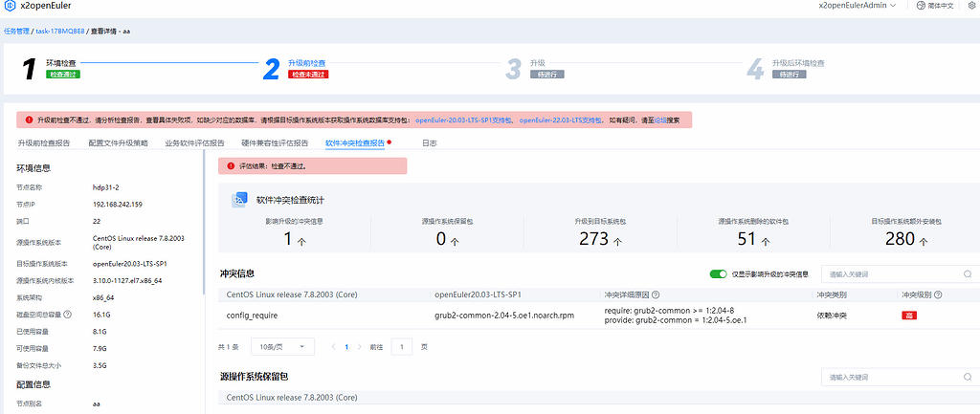The height and width of the screenshot is (414, 980).
Task: Go to 任务管理 breadcrumb link
Action: click(16, 31)
